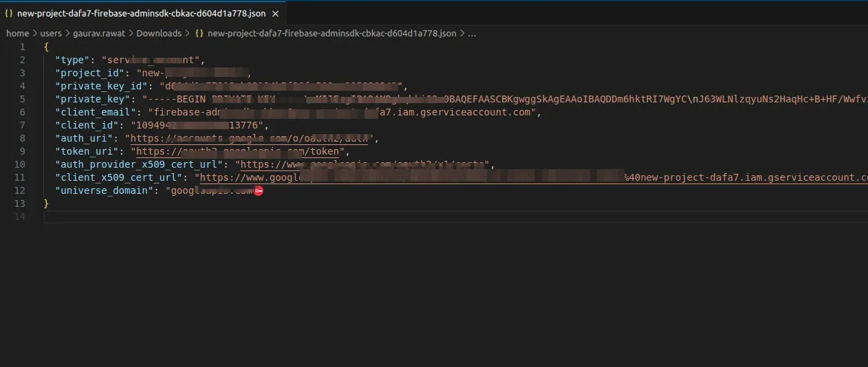Click the "client_id" key text
Viewport: 868px width, 367px height.
pyautogui.click(x=87, y=125)
